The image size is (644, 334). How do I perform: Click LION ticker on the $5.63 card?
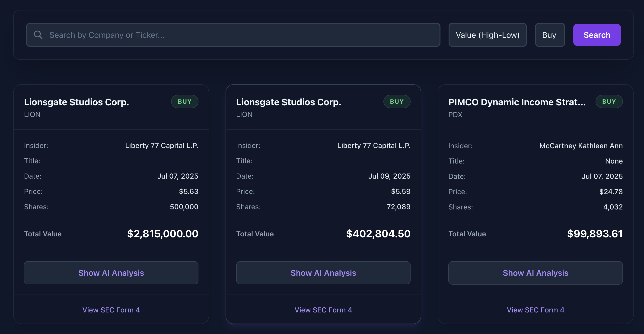32,114
